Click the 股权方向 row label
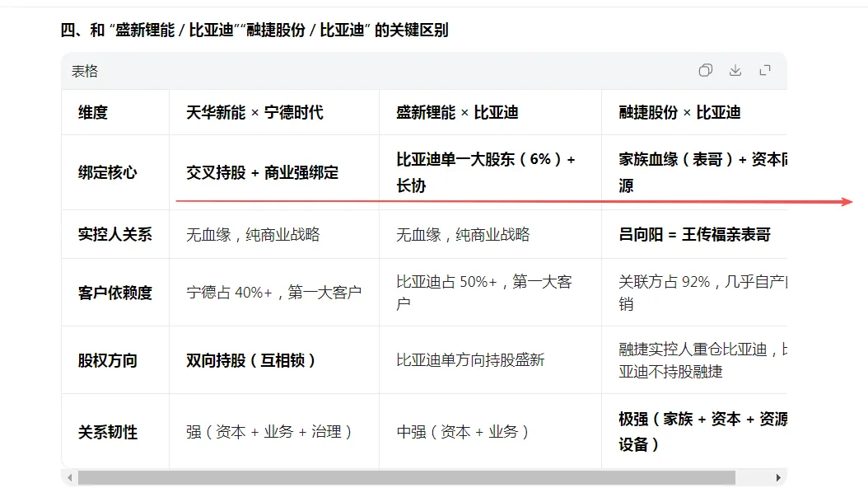This screenshot has width=868, height=502. coord(107,361)
